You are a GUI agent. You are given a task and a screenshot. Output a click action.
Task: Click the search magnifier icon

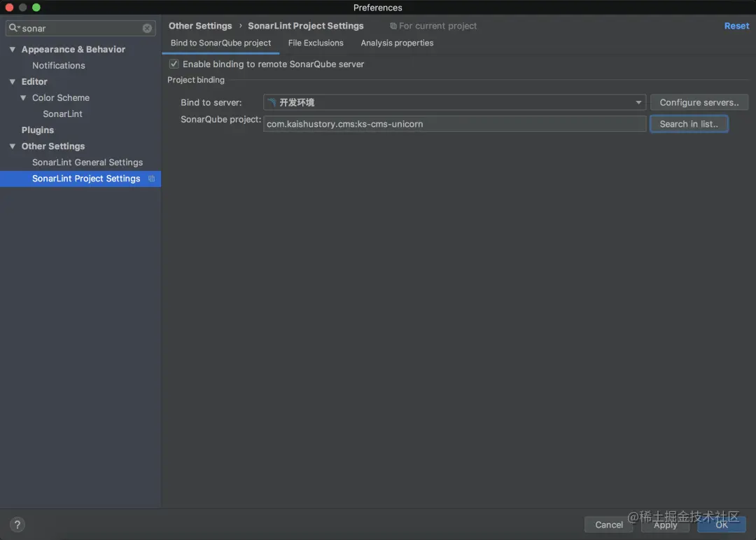[x=13, y=28]
